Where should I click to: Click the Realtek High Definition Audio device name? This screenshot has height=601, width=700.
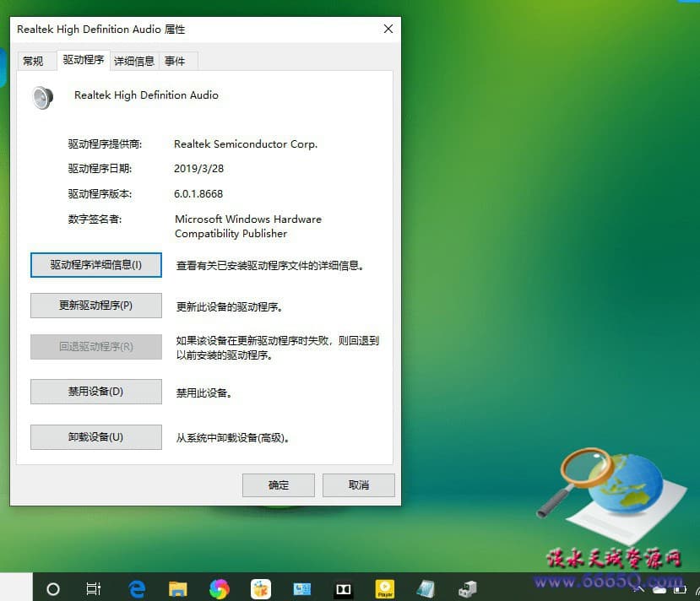pos(146,95)
